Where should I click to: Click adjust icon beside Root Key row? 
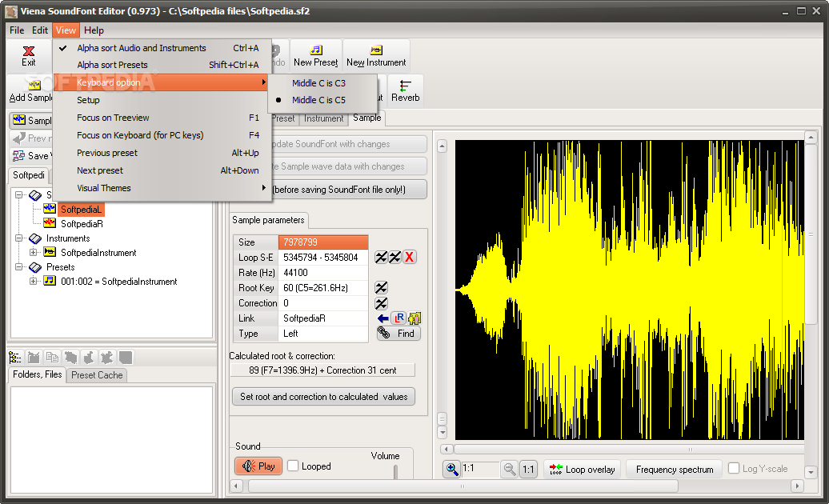(x=381, y=287)
